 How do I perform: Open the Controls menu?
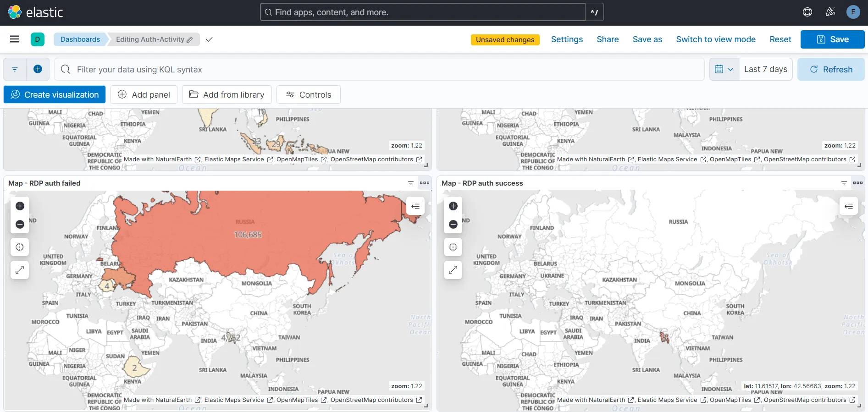tap(309, 94)
